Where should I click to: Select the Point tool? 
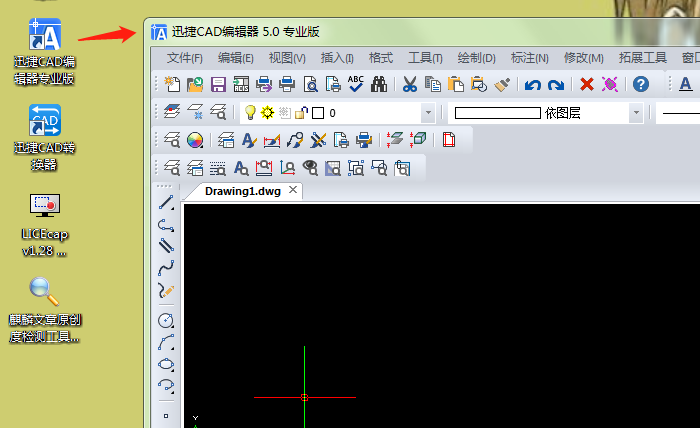point(166,416)
